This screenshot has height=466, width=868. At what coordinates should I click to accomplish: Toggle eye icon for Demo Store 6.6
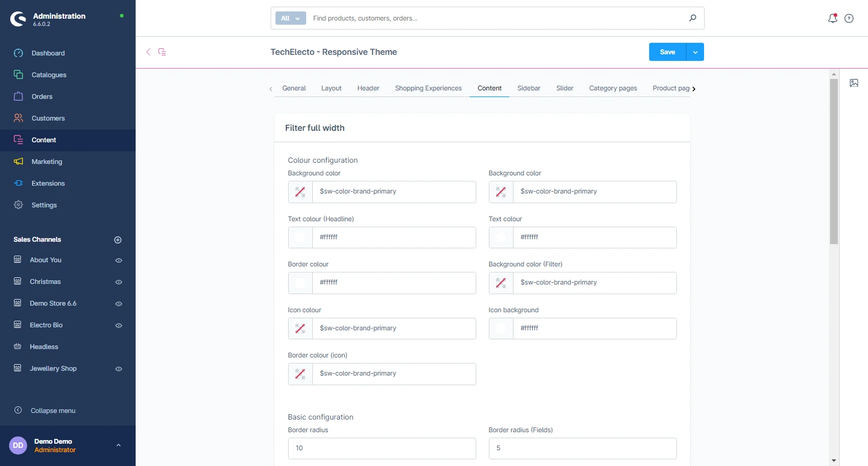tap(119, 304)
